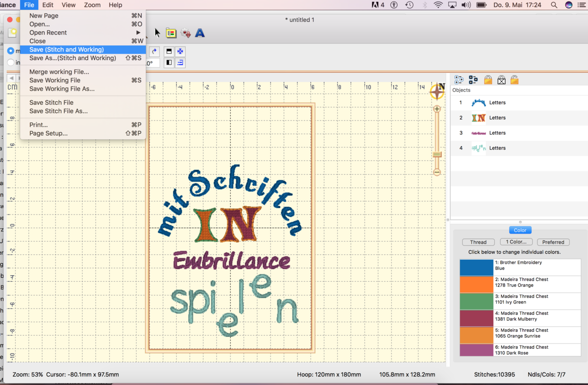The height and width of the screenshot is (385, 588).
Task: Select the first units radio button
Action: click(x=11, y=51)
